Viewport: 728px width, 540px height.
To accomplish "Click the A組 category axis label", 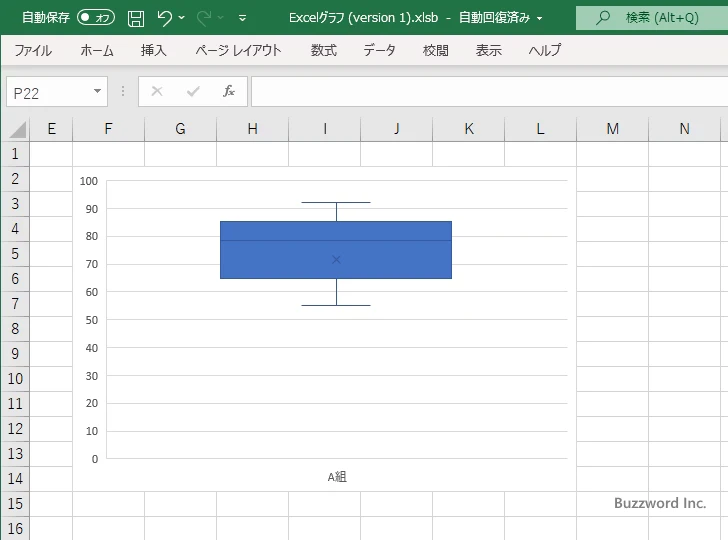I will (x=337, y=477).
